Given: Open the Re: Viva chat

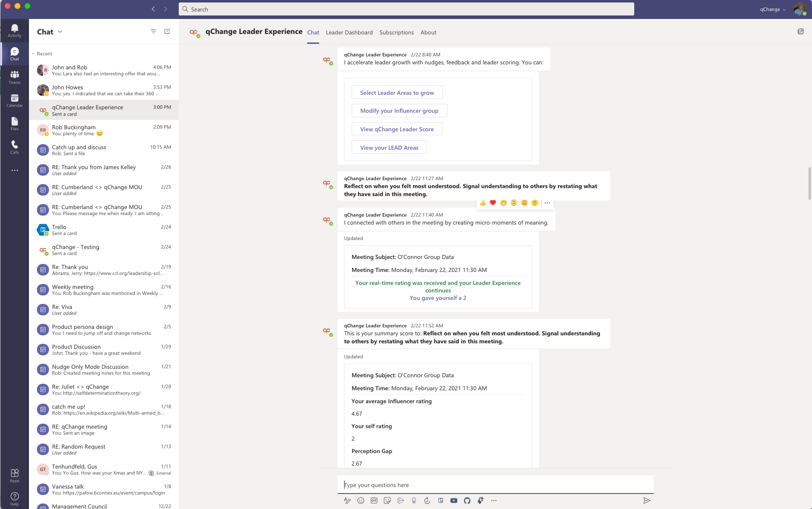Looking at the screenshot, I should [x=104, y=309].
